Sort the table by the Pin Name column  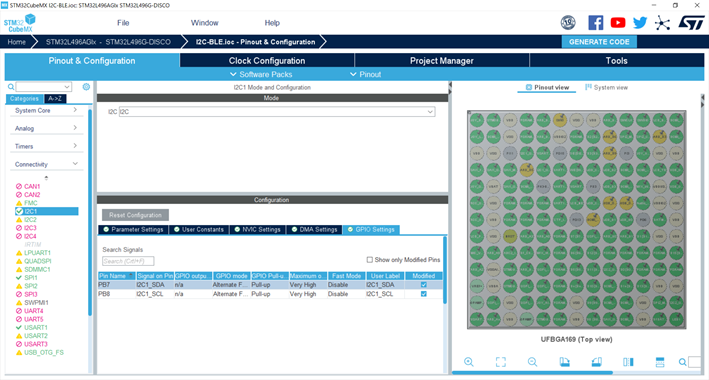point(116,276)
